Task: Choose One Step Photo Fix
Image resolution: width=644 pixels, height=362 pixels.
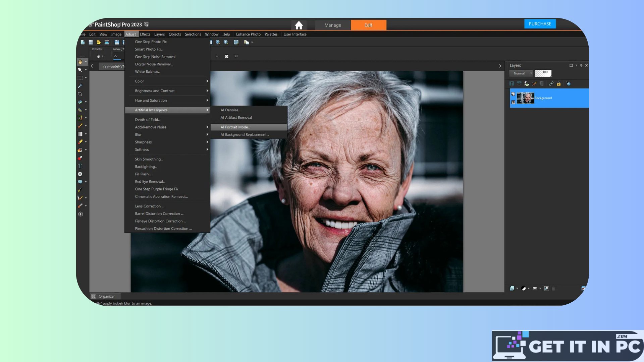Action: (x=167, y=42)
